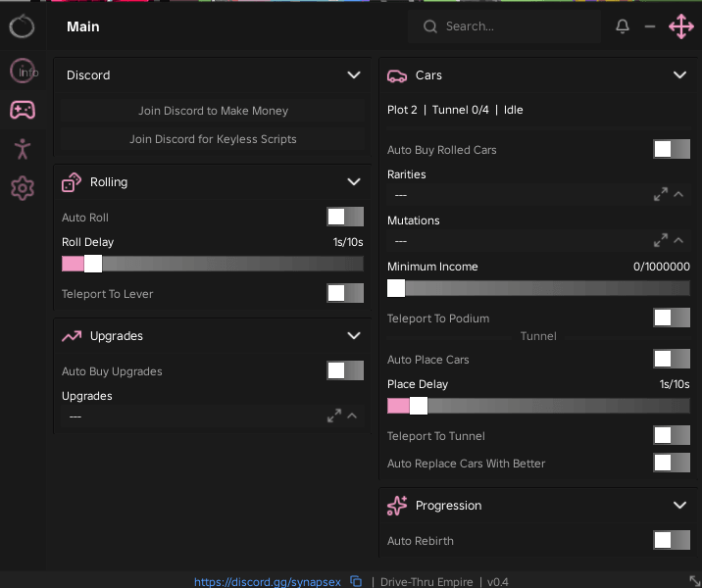Collapse the Progression section chevron
Viewport: 702px width, 588px height.
[679, 506]
